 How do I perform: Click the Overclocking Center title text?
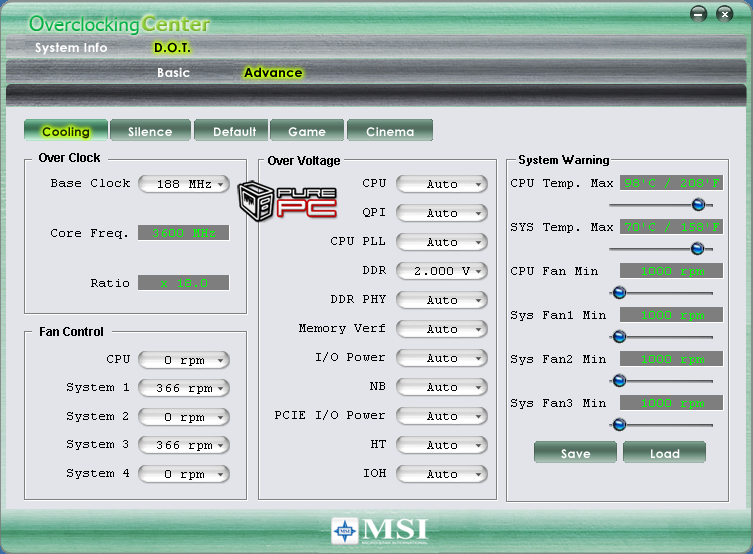click(120, 24)
